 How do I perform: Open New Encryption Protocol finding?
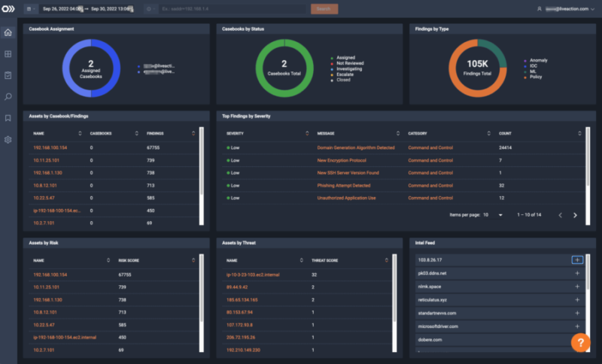coord(342,160)
